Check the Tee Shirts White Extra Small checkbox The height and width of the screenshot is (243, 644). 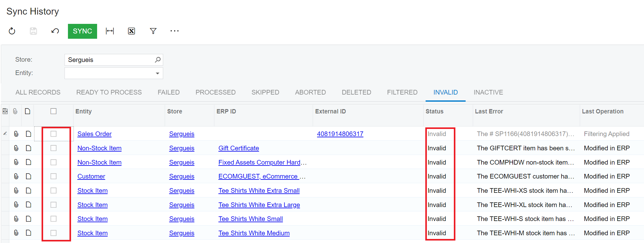point(53,191)
